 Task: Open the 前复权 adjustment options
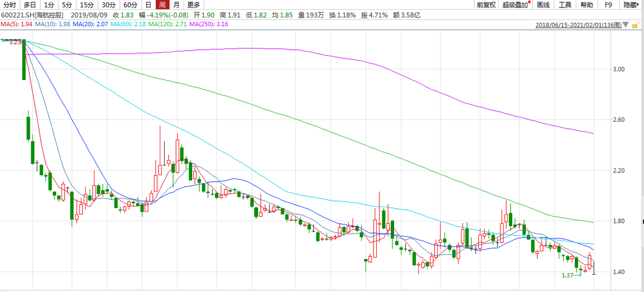486,5
